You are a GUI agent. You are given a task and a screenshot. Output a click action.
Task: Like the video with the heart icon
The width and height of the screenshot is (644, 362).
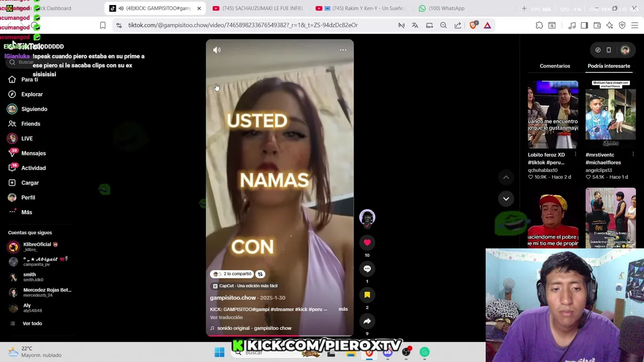(367, 242)
